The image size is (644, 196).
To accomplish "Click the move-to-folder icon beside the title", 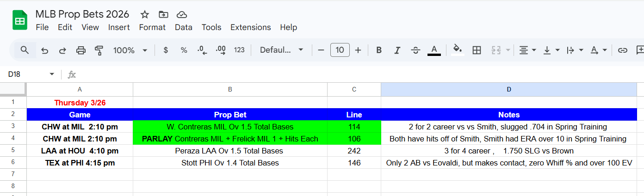I will point(163,14).
